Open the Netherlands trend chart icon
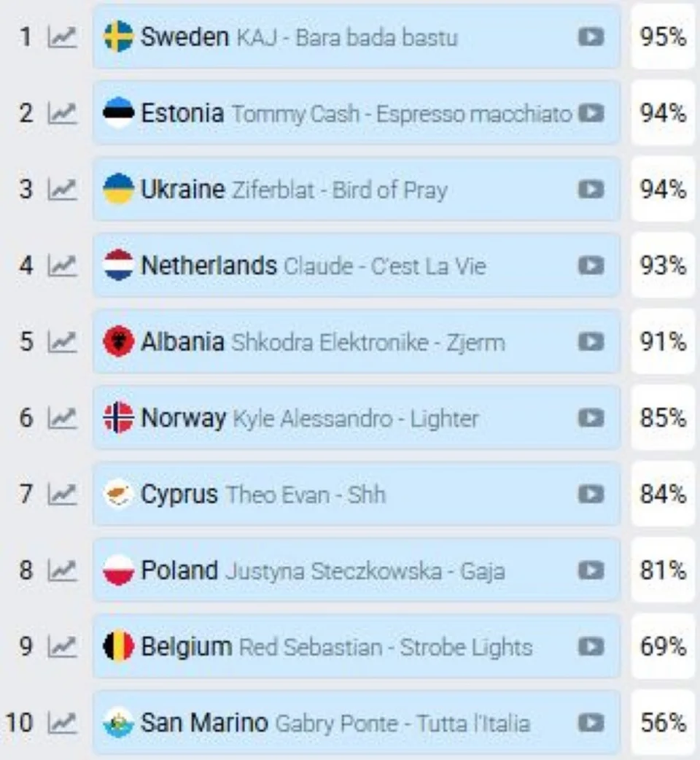The image size is (700, 760). 62,265
